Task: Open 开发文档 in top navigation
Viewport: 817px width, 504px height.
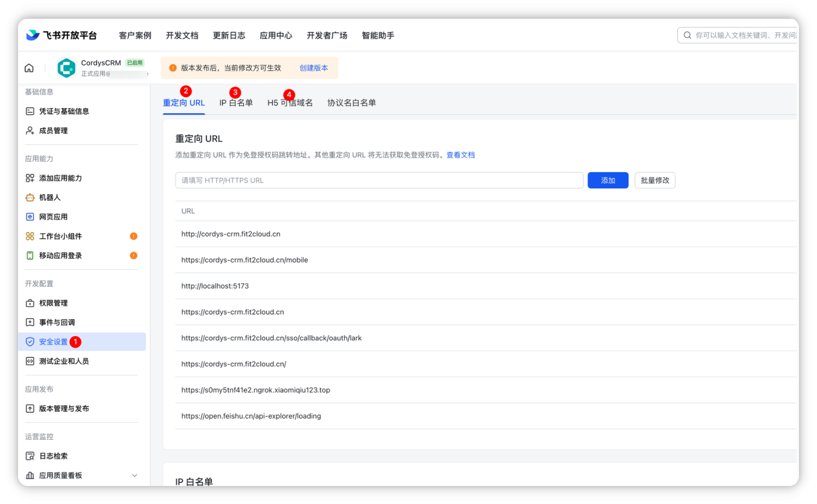Action: tap(182, 35)
